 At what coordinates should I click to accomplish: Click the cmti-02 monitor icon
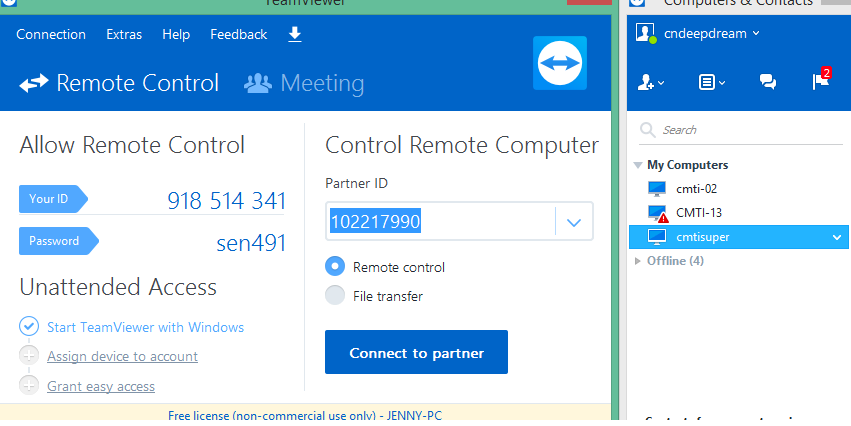point(657,188)
